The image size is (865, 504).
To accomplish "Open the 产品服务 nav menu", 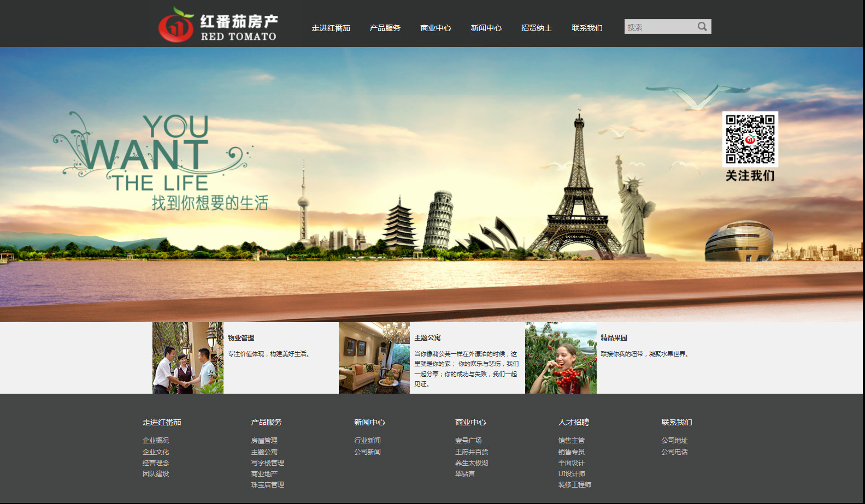I will coord(385,28).
